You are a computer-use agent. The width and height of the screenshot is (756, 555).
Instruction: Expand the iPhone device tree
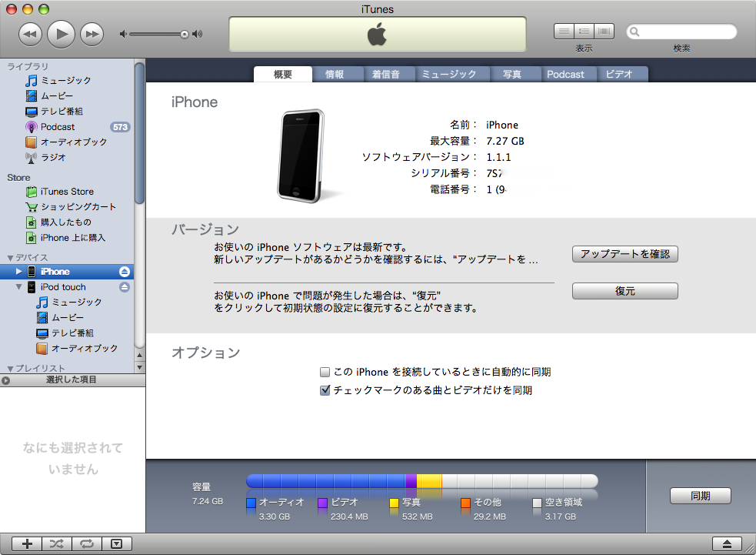point(19,272)
